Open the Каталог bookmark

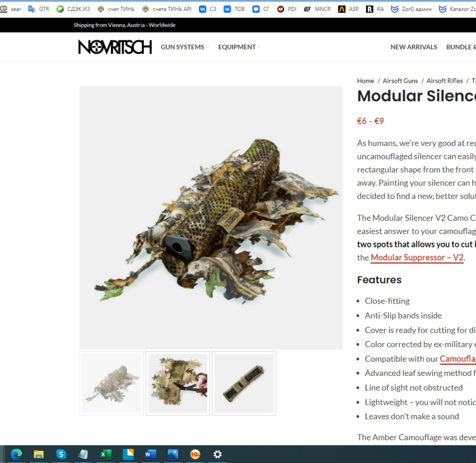click(457, 9)
